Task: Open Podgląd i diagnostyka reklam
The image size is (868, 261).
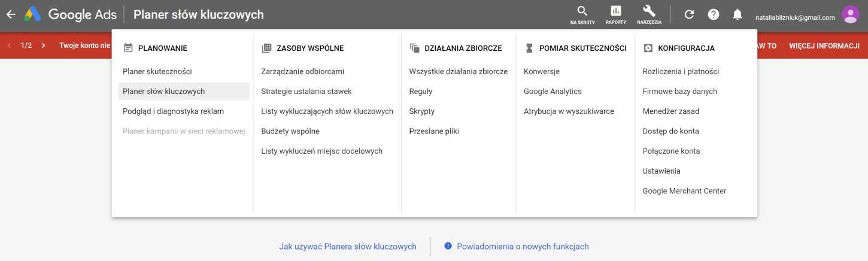Action: pos(173,111)
